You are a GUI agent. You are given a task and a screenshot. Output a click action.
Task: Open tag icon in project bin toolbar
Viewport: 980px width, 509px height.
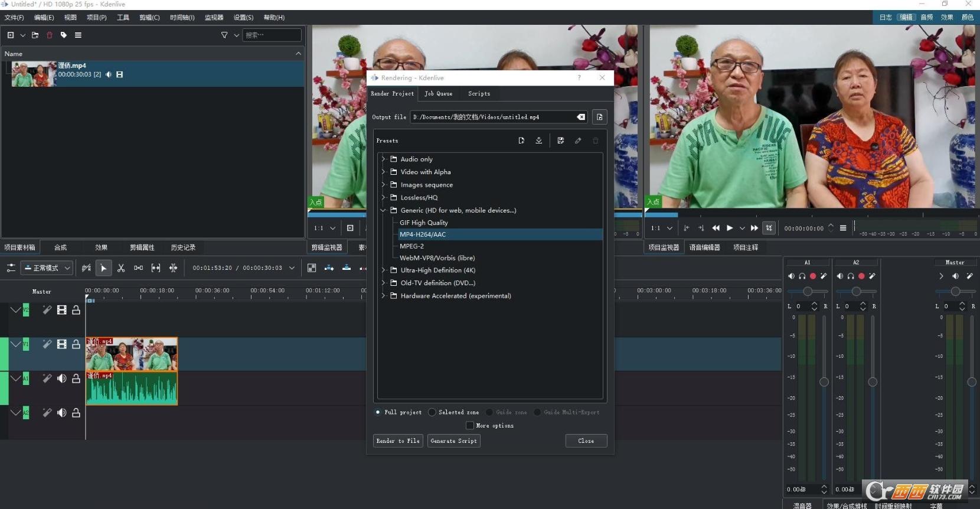coord(64,35)
